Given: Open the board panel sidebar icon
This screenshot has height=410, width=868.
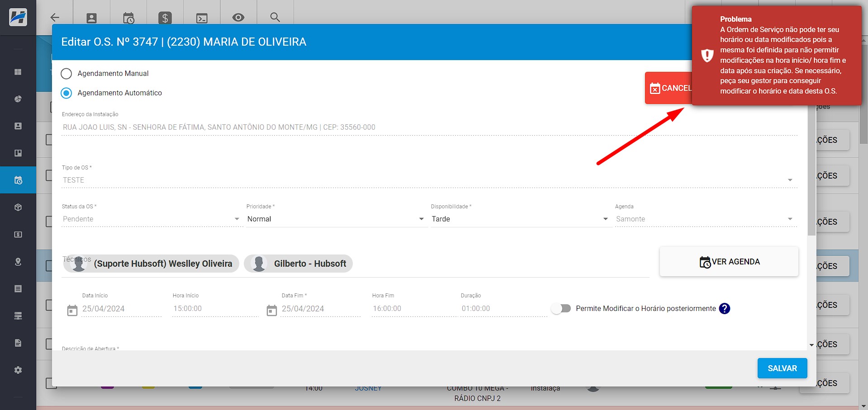Looking at the screenshot, I should point(18,153).
